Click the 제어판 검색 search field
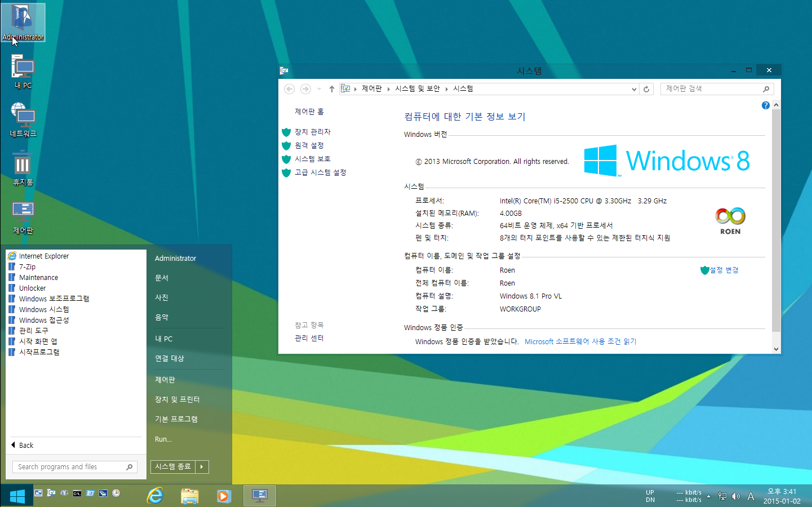 pos(717,89)
